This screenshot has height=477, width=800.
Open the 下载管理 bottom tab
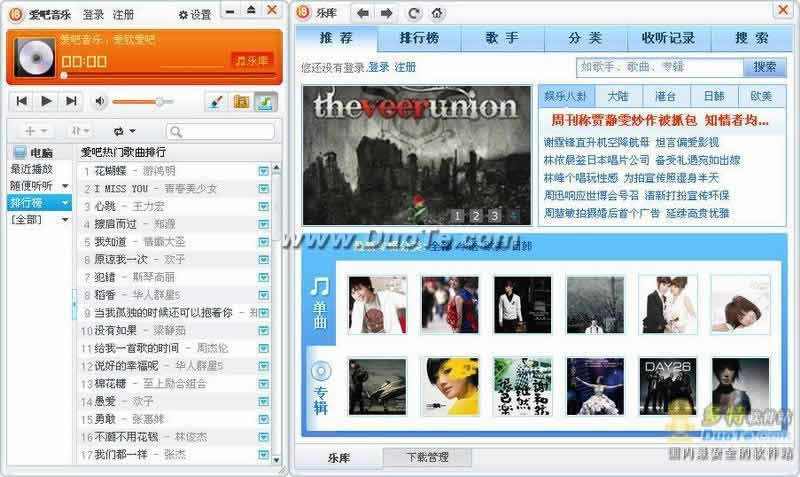point(428,457)
